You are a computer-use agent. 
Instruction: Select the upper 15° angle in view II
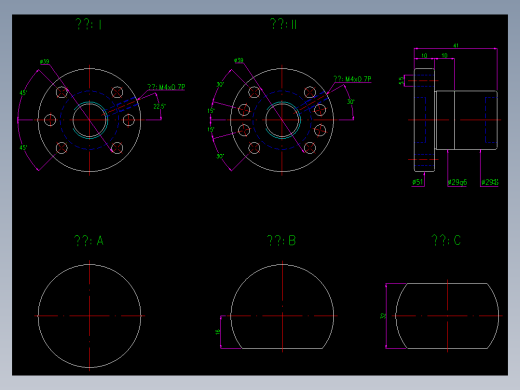pos(211,111)
